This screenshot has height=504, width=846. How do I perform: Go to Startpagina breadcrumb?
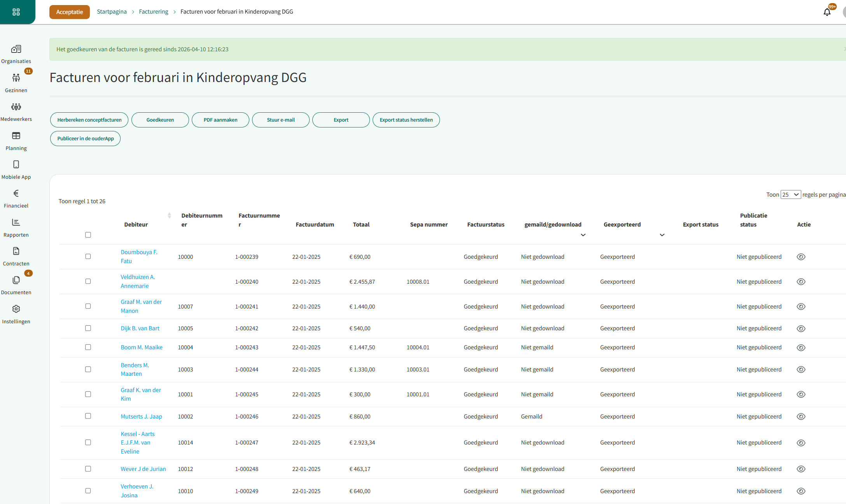[112, 12]
